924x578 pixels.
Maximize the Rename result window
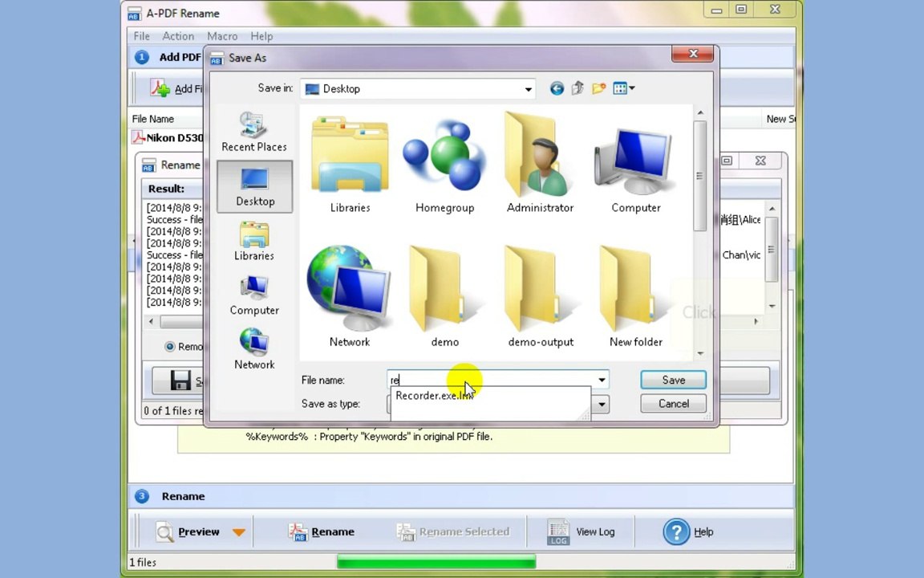coord(727,161)
